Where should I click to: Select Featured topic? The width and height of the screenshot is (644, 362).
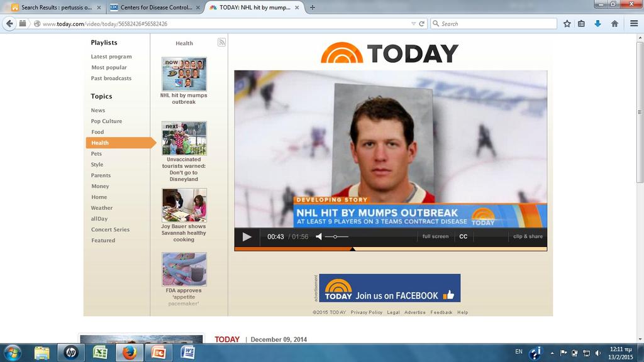pos(103,241)
